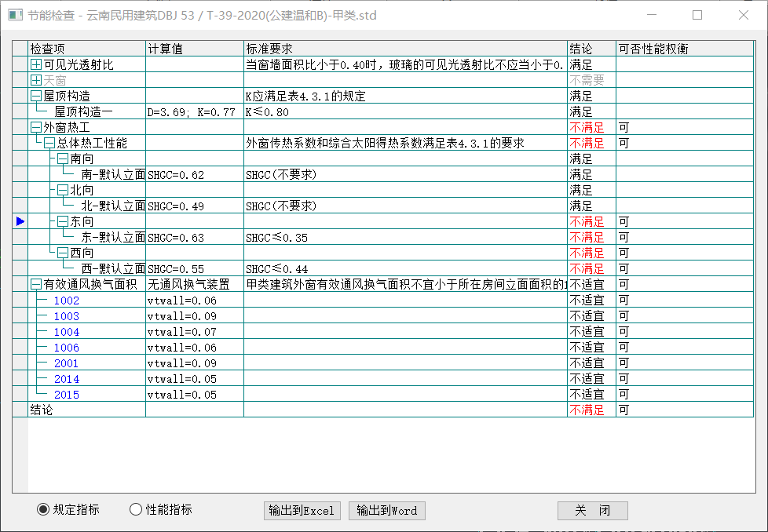The height and width of the screenshot is (532, 768).
Task: Collapse the 南向 orientation node
Action: [63, 159]
